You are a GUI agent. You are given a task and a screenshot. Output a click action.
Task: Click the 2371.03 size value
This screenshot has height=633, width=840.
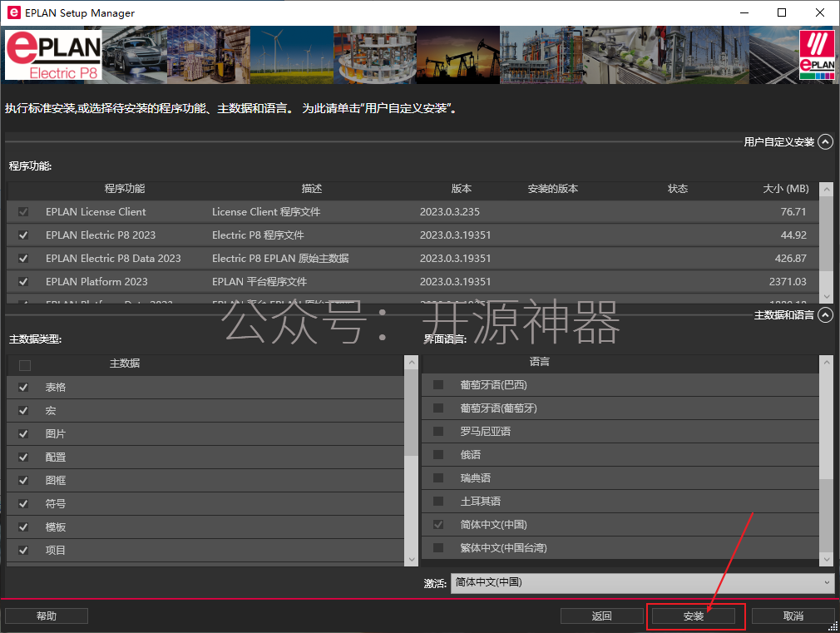(x=788, y=281)
